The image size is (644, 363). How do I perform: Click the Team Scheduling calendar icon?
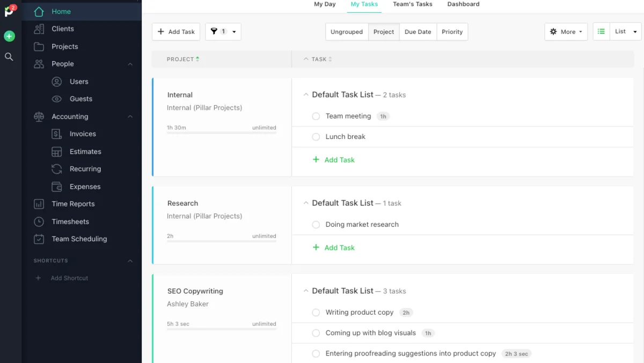pos(39,239)
